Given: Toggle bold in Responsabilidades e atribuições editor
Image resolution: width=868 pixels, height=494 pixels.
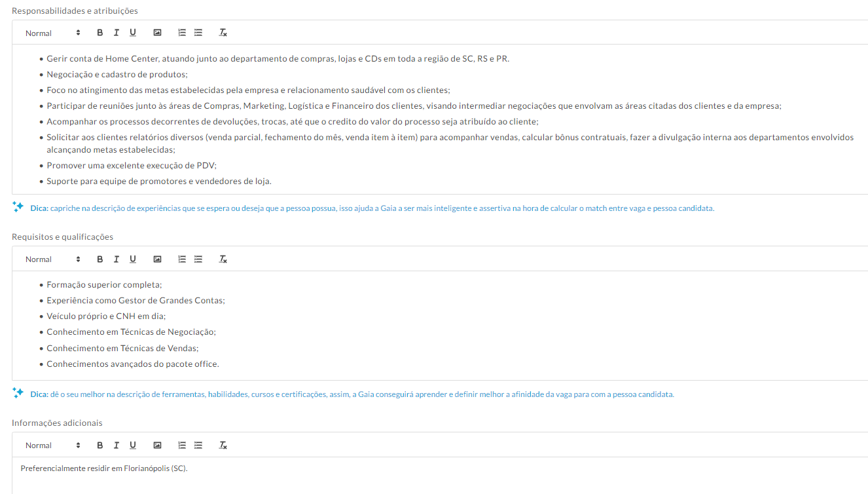Looking at the screenshot, I should click(x=100, y=33).
